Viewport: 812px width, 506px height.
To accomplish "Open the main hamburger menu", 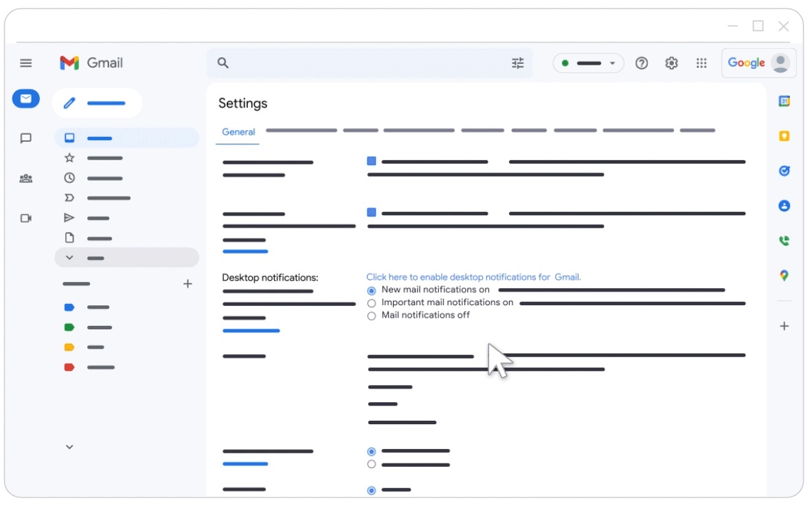I will [x=26, y=63].
